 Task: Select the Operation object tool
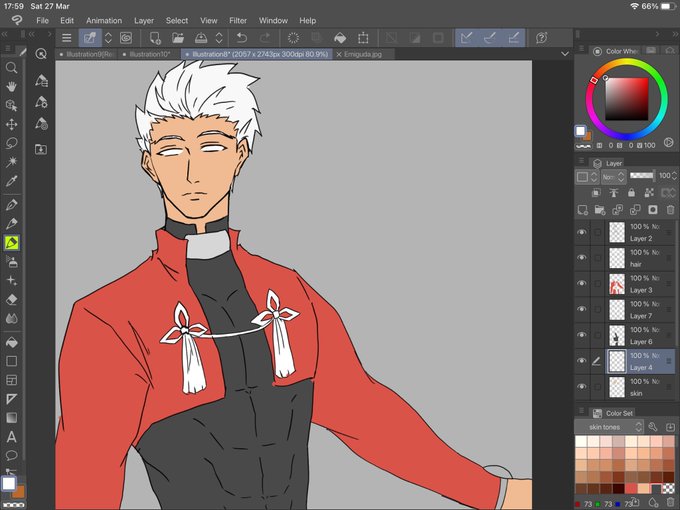click(x=11, y=105)
